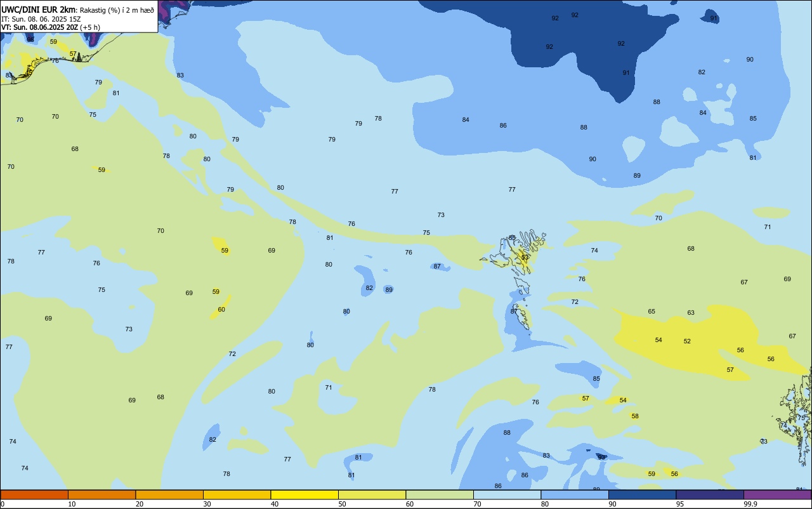This screenshot has width=812, height=509.
Task: Click the 95–99.9 navy legend band
Action: pos(710,494)
